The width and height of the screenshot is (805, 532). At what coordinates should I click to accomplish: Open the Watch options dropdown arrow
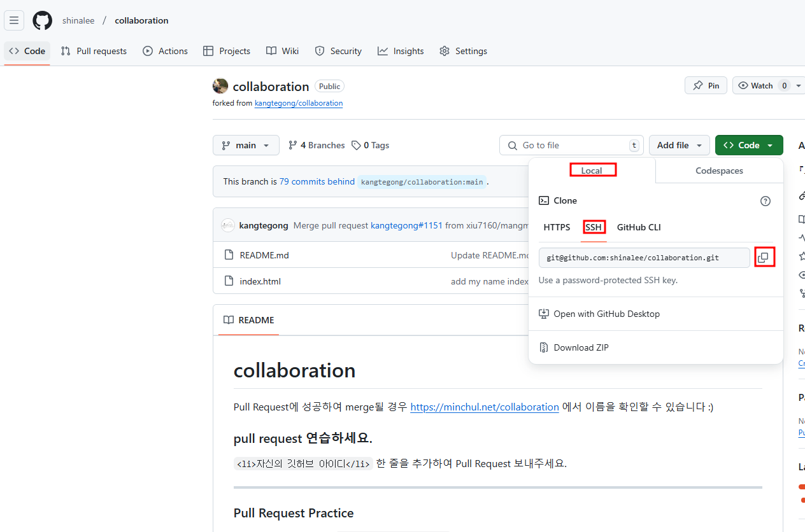click(x=799, y=85)
